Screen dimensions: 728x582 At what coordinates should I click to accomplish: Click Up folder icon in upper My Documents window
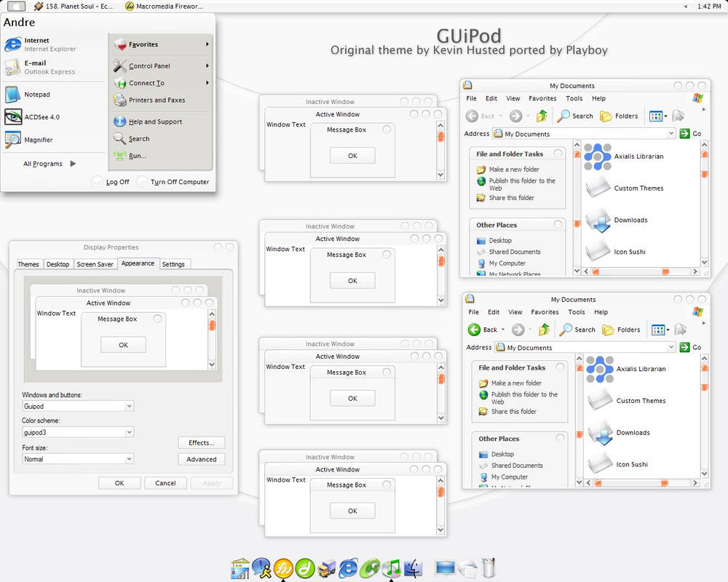click(542, 116)
